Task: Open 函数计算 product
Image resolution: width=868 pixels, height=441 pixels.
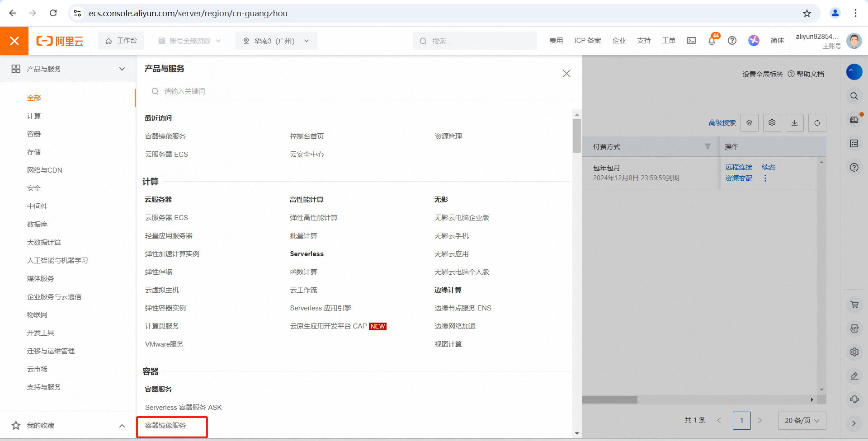Action: click(303, 272)
